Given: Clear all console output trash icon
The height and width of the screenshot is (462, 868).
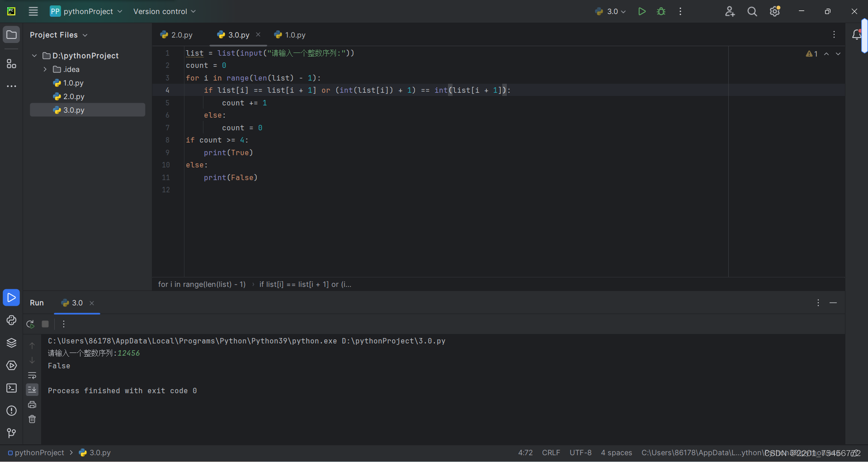Looking at the screenshot, I should (x=32, y=419).
